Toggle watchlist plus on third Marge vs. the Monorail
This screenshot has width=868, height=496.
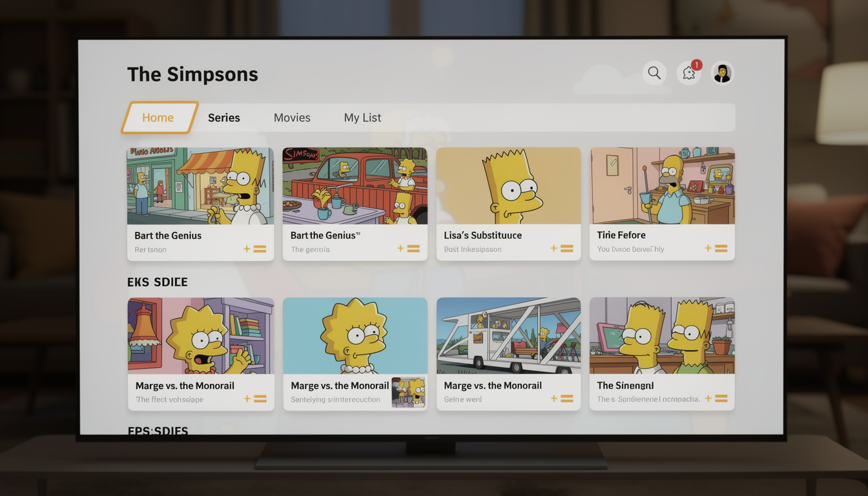[553, 398]
